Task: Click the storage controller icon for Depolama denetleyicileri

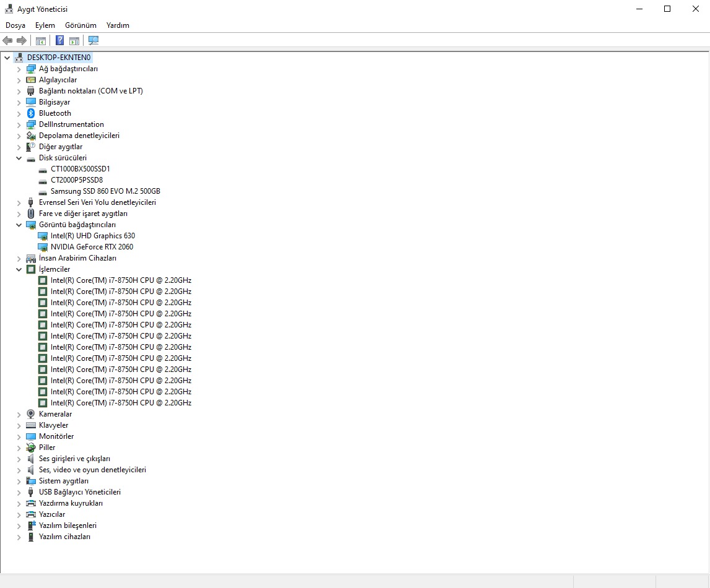Action: [x=31, y=136]
